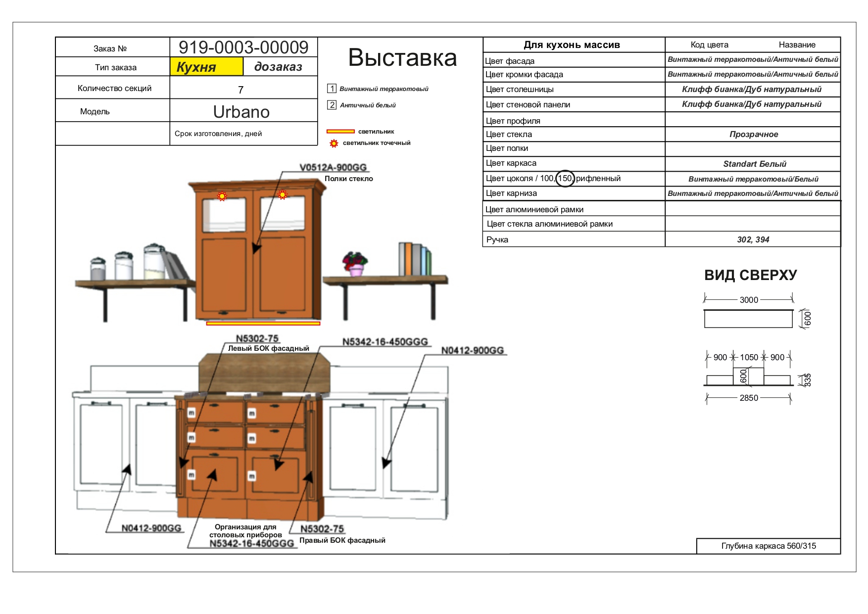This screenshot has width=868, height=614.
Task: Click the Название column header
Action: point(797,45)
